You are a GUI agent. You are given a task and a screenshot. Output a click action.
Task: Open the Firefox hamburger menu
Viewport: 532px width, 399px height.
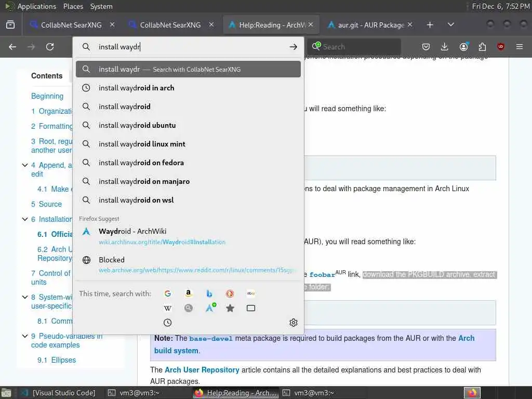pos(520,47)
